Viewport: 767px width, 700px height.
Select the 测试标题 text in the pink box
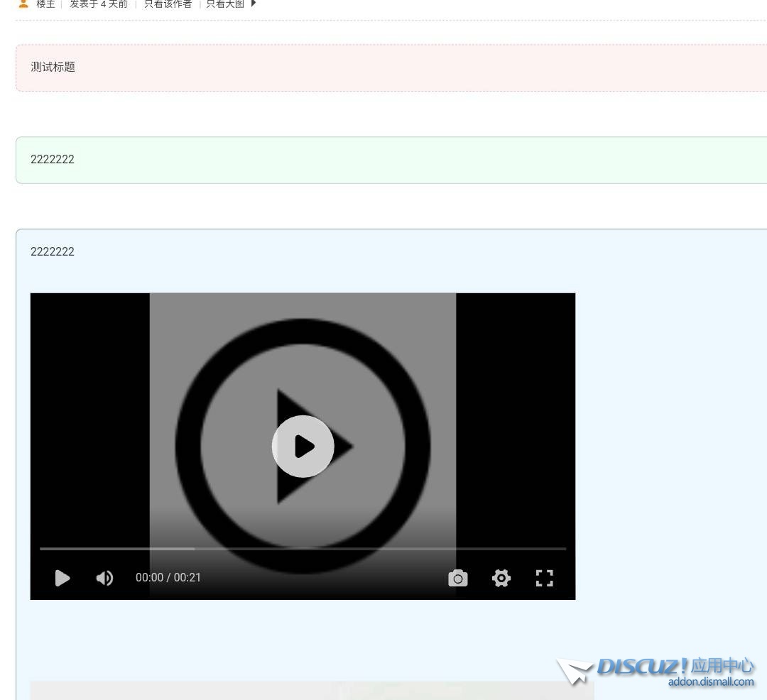click(53, 67)
